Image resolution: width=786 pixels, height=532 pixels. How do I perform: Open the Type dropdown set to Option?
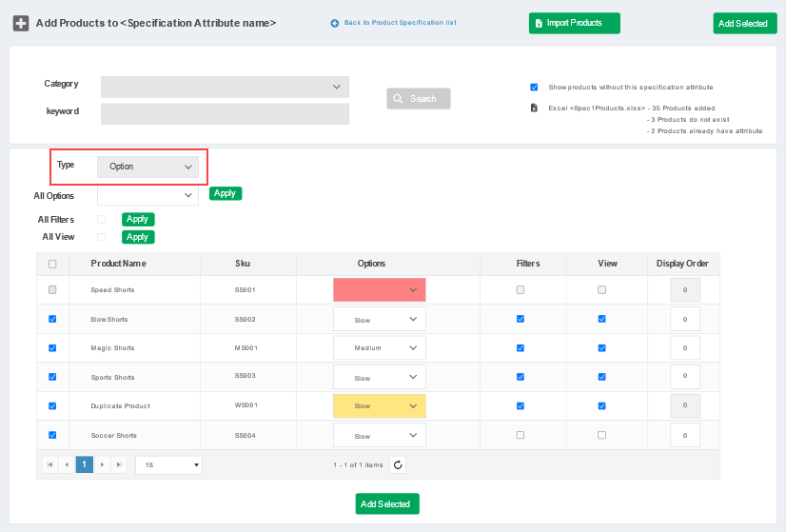point(148,167)
